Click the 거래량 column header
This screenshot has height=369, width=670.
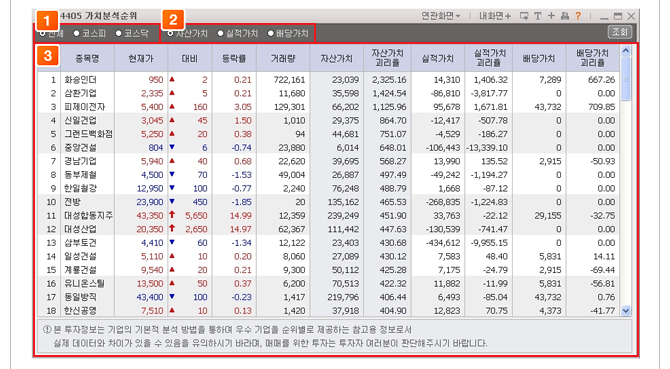point(283,59)
